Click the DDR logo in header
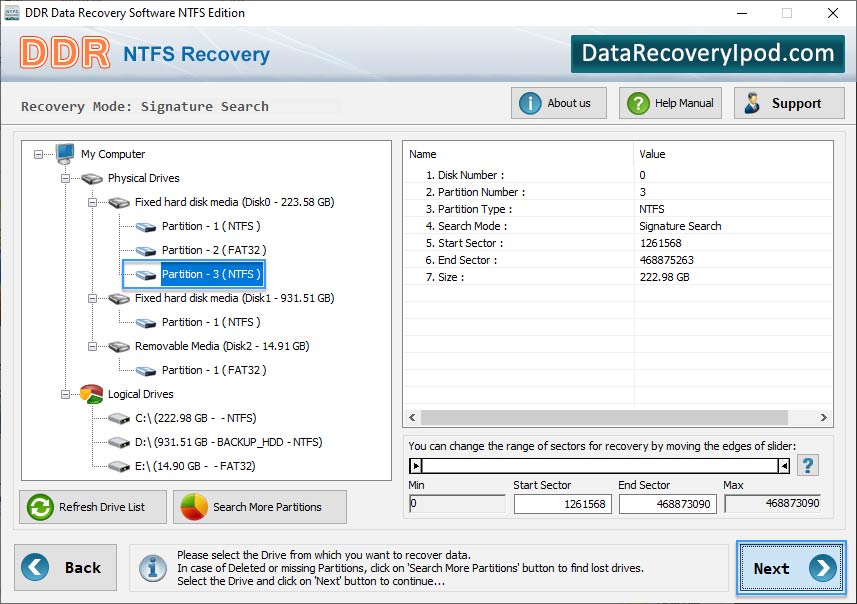Image resolution: width=857 pixels, height=604 pixels. (65, 53)
